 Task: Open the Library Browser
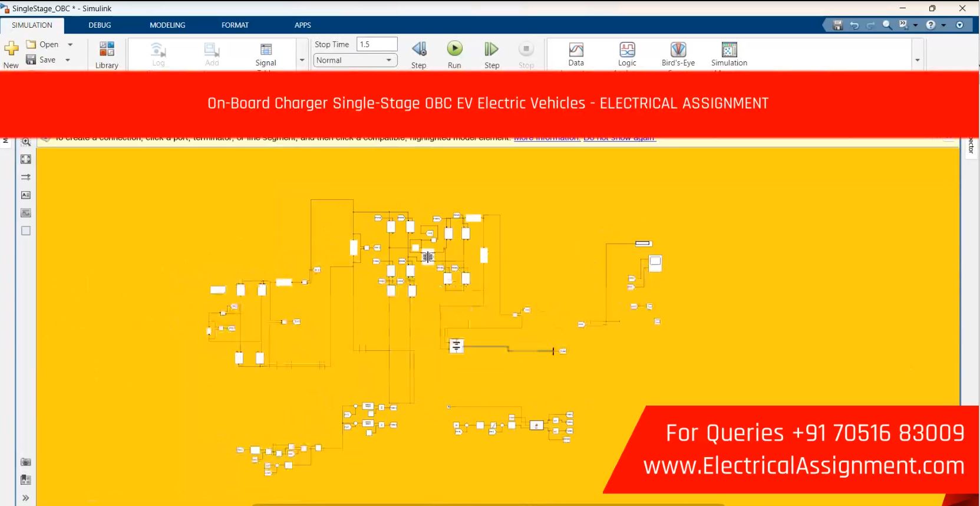click(107, 55)
